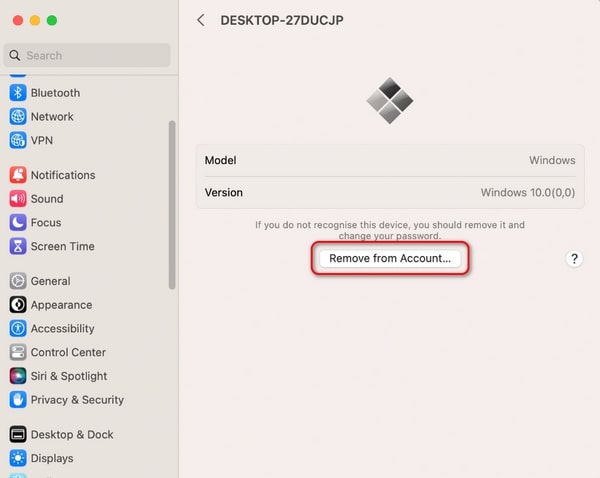Click the Notifications bell icon
This screenshot has height=478, width=600.
pyautogui.click(x=18, y=175)
